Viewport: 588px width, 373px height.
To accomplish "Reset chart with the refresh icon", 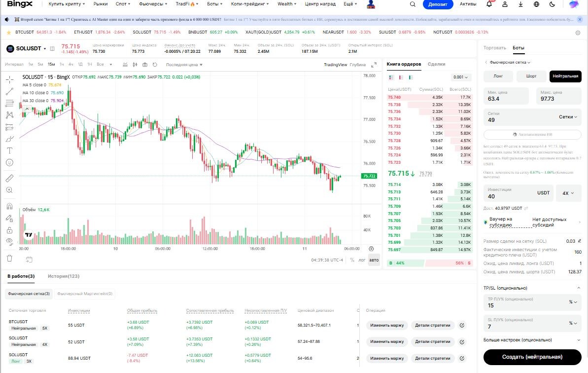I will [155, 65].
